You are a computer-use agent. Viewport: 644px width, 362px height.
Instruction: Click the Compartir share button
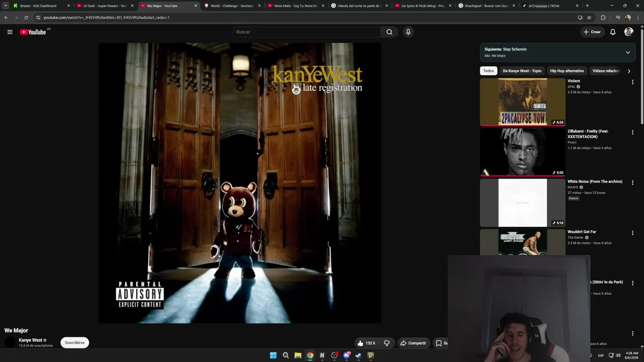[413, 343]
